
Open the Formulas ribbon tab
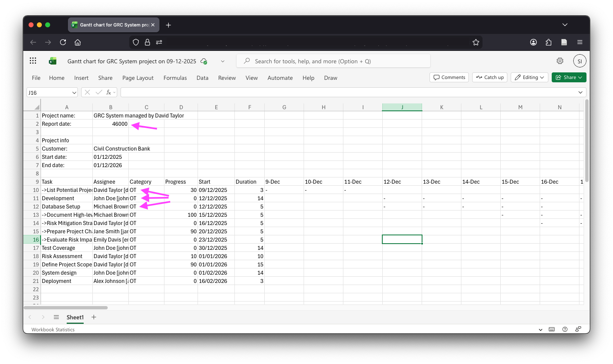click(175, 78)
